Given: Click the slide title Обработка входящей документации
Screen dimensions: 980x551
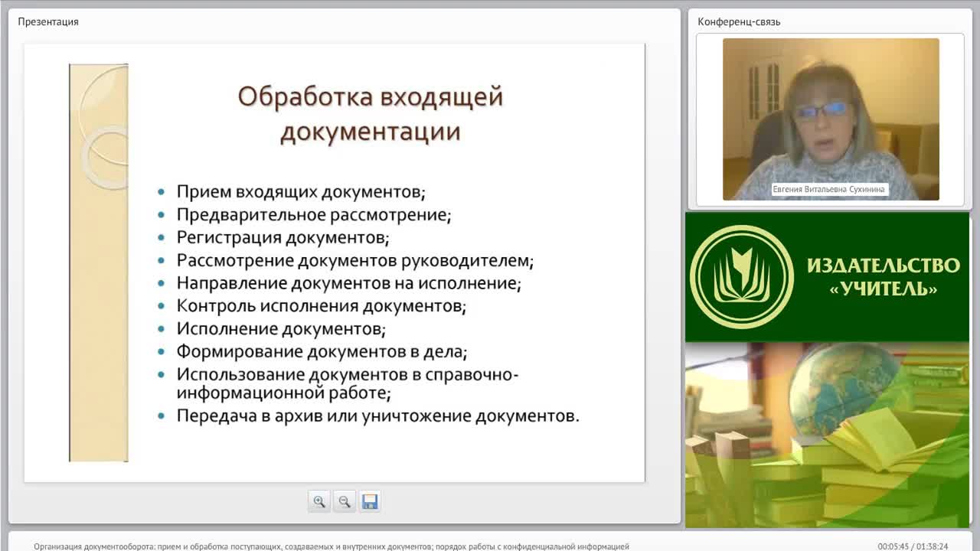Looking at the screenshot, I should pos(370,114).
